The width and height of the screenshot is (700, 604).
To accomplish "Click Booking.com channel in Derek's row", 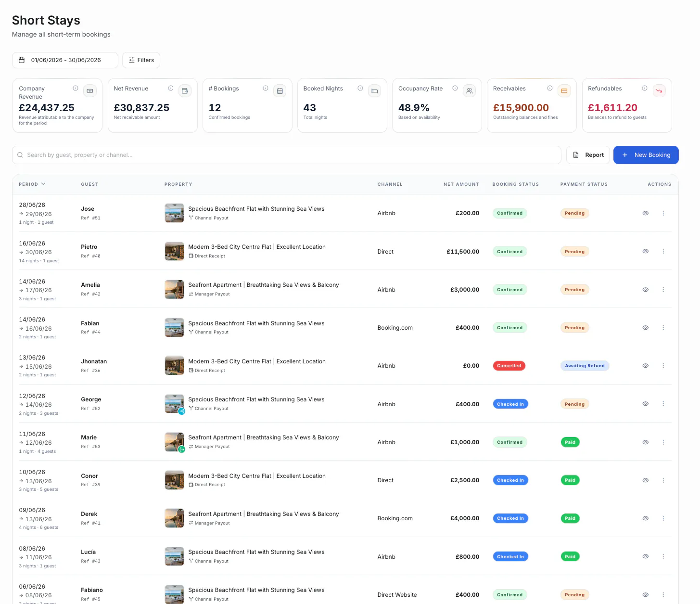I will [395, 518].
